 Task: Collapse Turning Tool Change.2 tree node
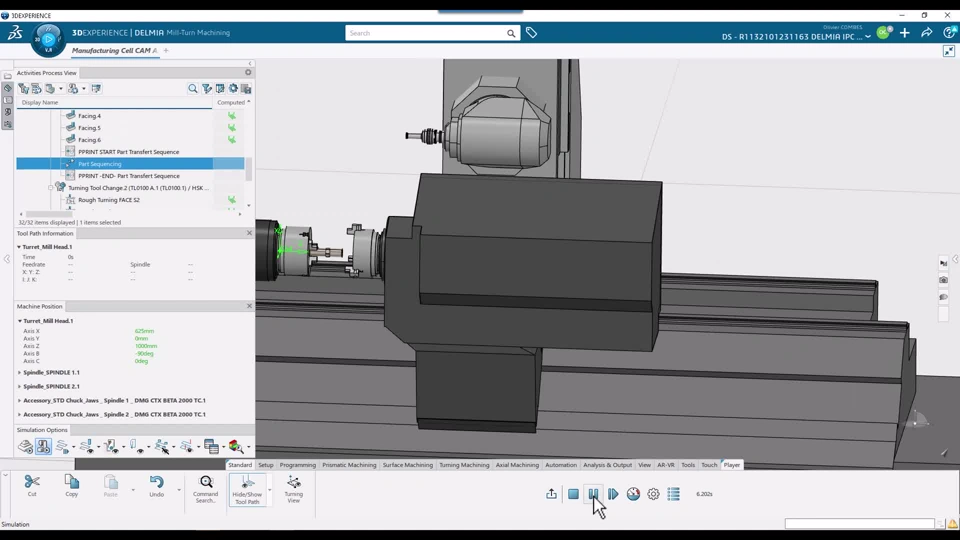pos(51,188)
